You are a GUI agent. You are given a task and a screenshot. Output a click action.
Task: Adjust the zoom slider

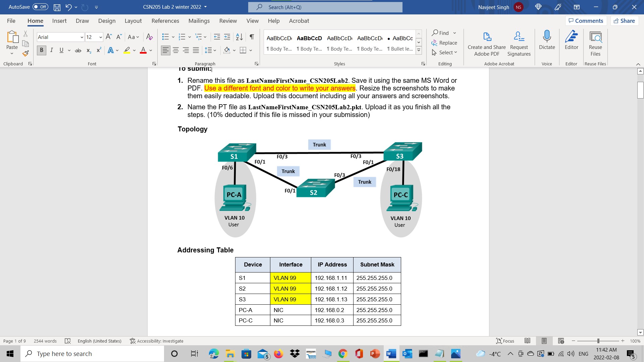tap(598, 341)
